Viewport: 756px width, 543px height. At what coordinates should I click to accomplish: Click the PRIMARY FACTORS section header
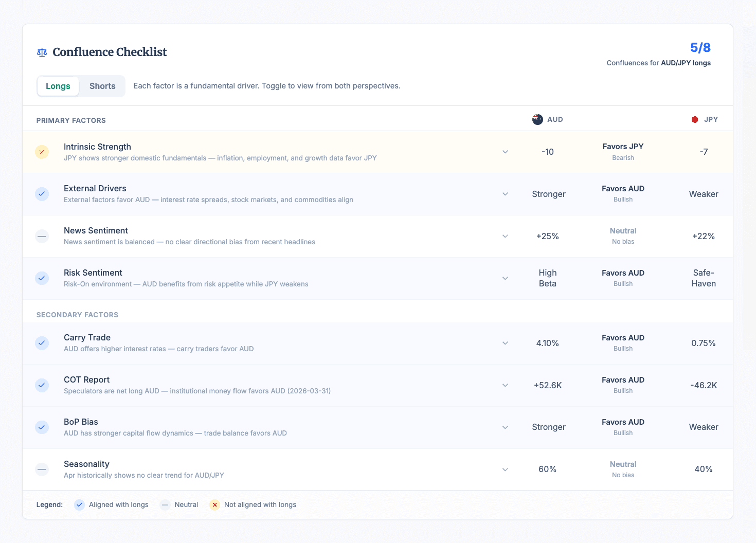[71, 120]
